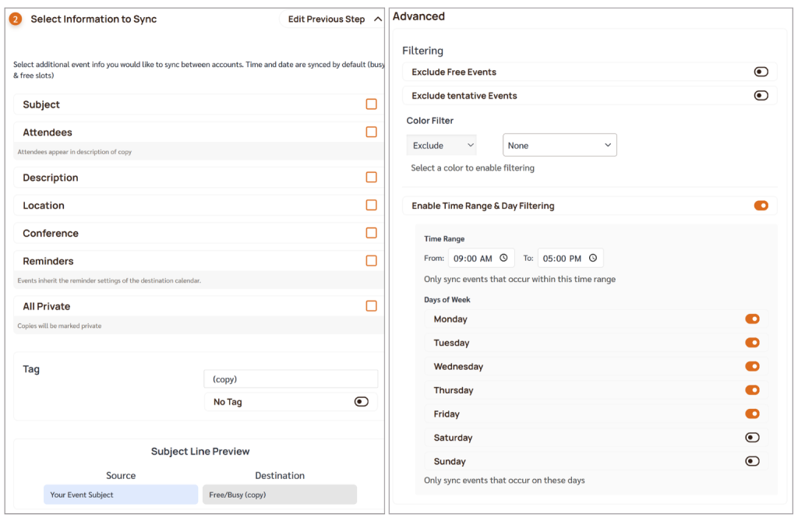The image size is (798, 532).
Task: Check the All Private checkbox
Action: pos(372,306)
